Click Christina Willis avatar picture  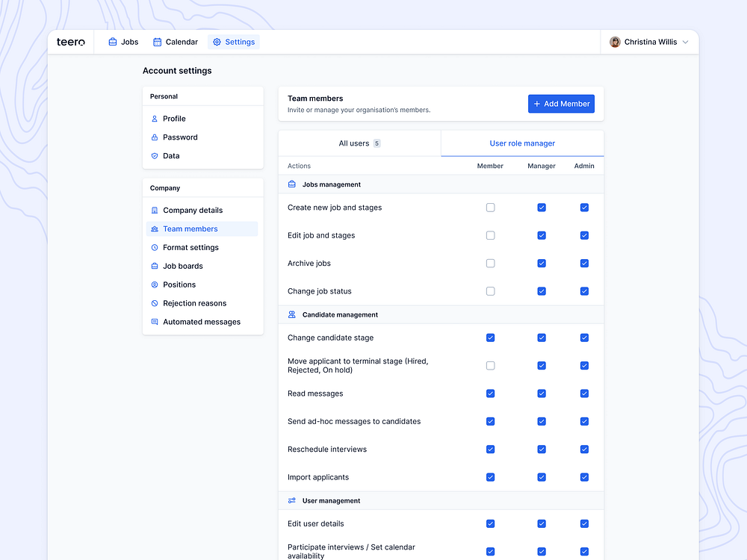coord(615,42)
